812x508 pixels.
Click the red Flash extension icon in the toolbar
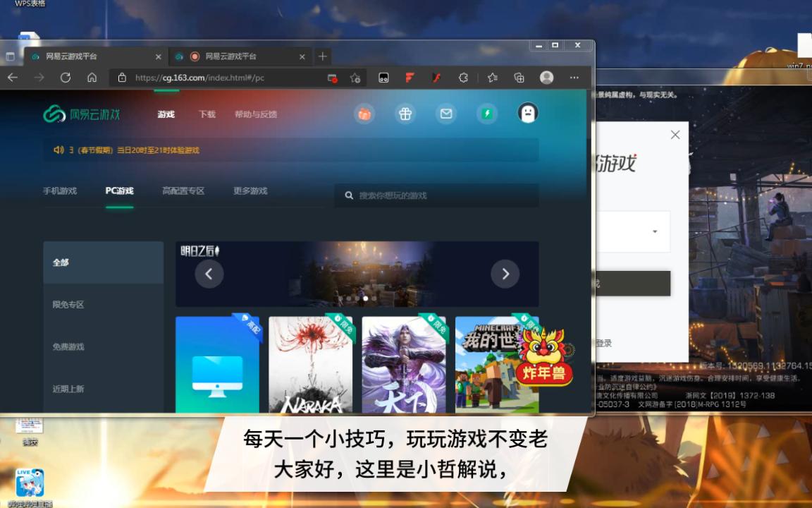(436, 78)
